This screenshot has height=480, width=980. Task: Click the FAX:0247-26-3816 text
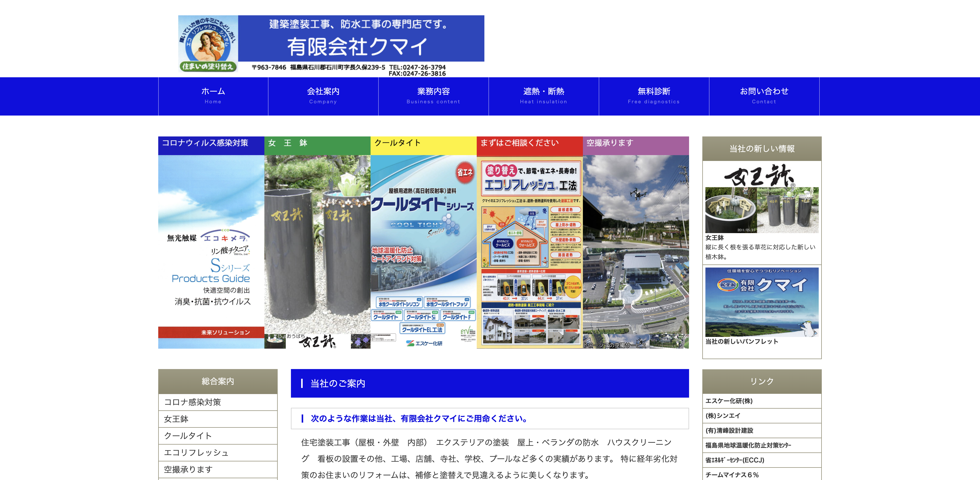(x=417, y=74)
